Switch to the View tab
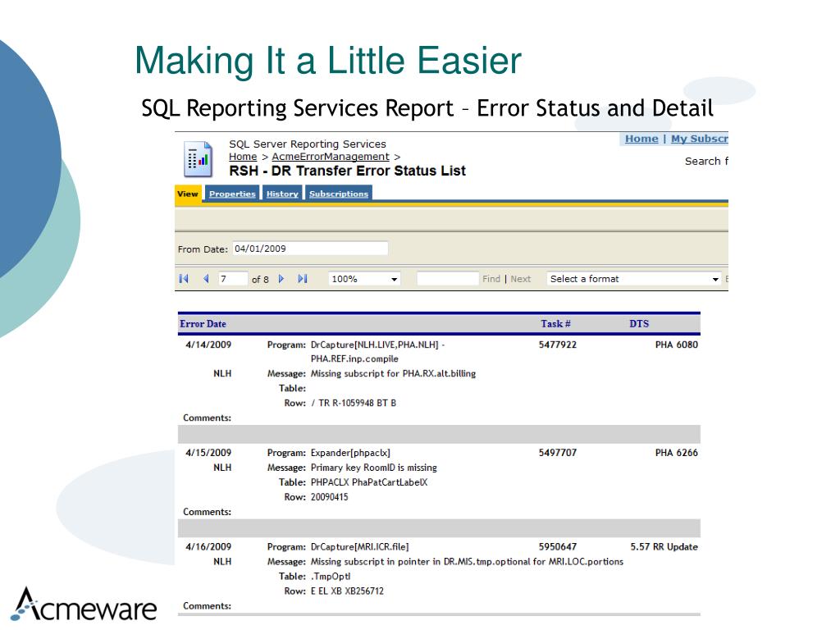 188,194
